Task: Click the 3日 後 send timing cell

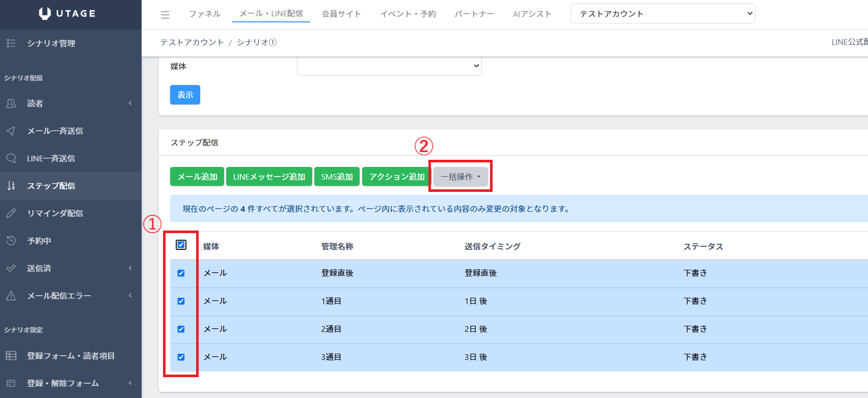Action: 476,357
